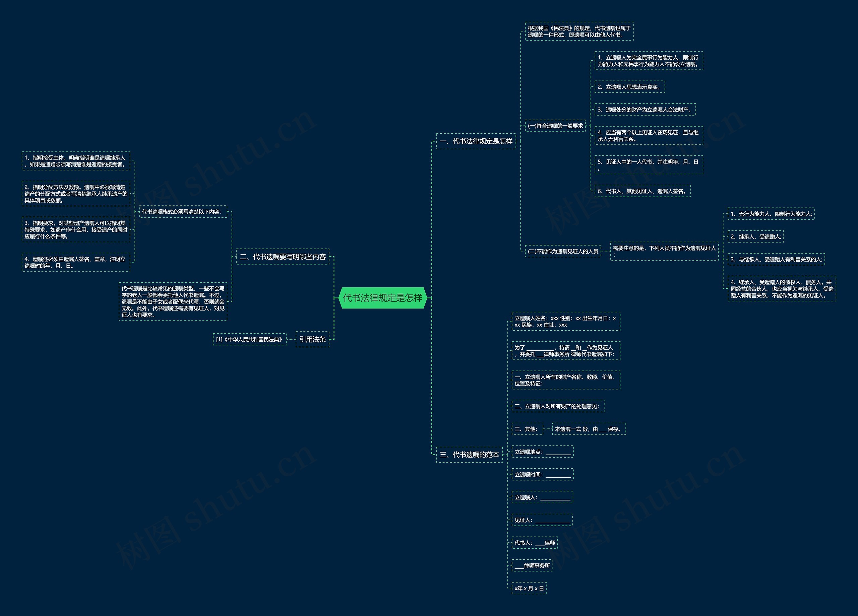The image size is (858, 616).
Task: Click node 4、遗嘱还必须由遗嘱人签名、盖章
Action: pyautogui.click(x=76, y=262)
